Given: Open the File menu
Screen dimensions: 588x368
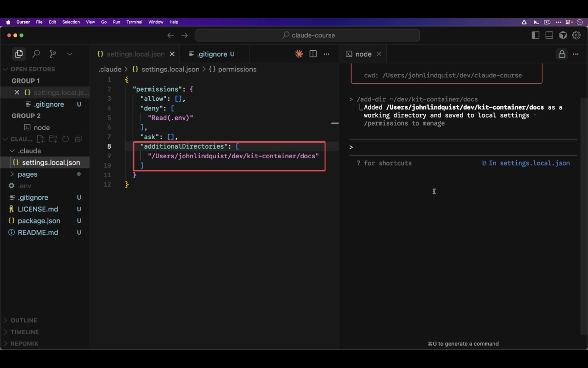Looking at the screenshot, I should (x=39, y=22).
